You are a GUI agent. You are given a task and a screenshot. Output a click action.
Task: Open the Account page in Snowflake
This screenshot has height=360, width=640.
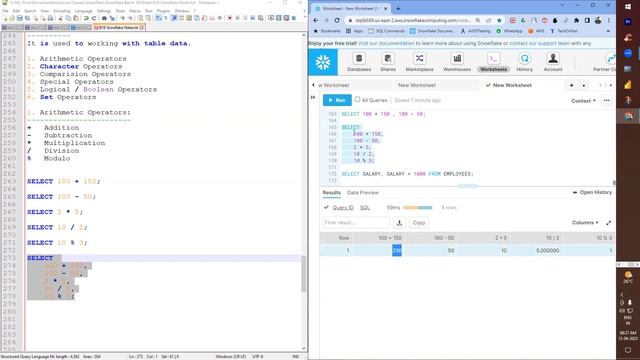click(553, 62)
